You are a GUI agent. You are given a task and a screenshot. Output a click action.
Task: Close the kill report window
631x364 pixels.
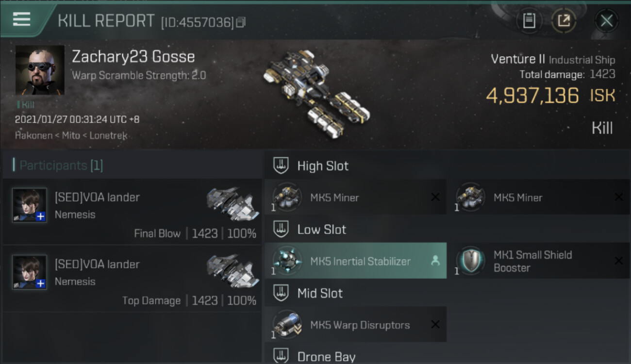[x=606, y=21]
